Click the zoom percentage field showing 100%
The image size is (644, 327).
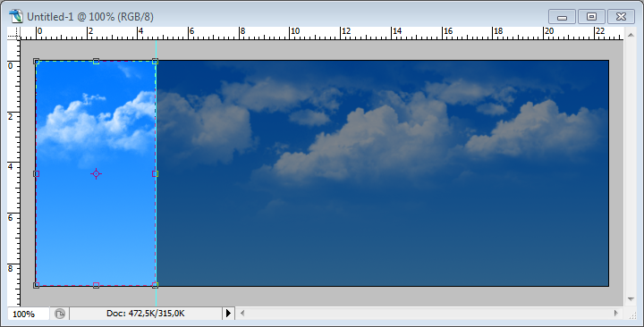pyautogui.click(x=28, y=314)
